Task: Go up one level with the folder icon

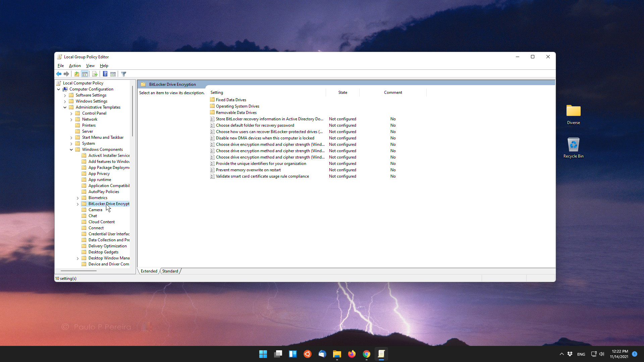Action: click(x=77, y=74)
